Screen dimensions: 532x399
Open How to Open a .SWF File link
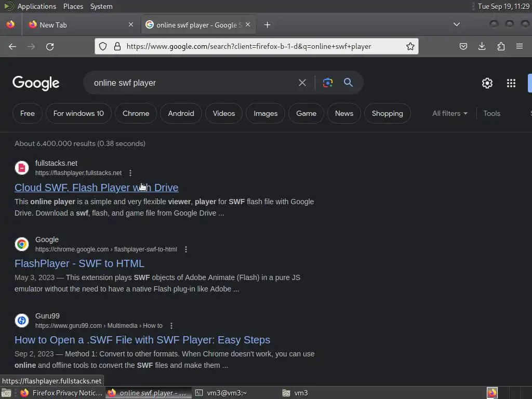142,340
